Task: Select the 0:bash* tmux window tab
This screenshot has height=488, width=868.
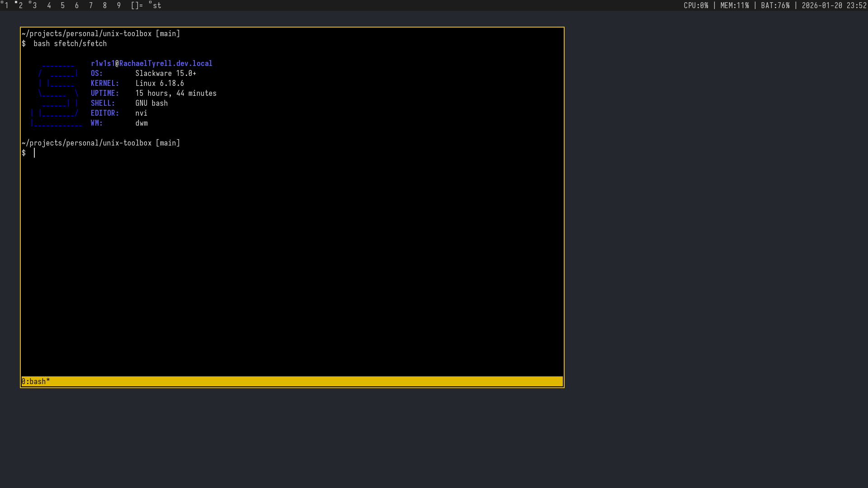Action: click(x=36, y=381)
